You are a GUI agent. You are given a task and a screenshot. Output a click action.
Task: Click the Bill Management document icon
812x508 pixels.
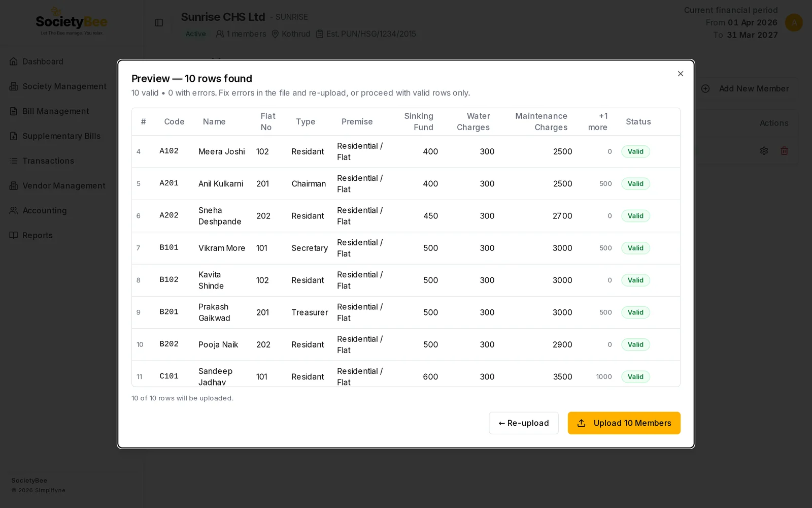14,111
